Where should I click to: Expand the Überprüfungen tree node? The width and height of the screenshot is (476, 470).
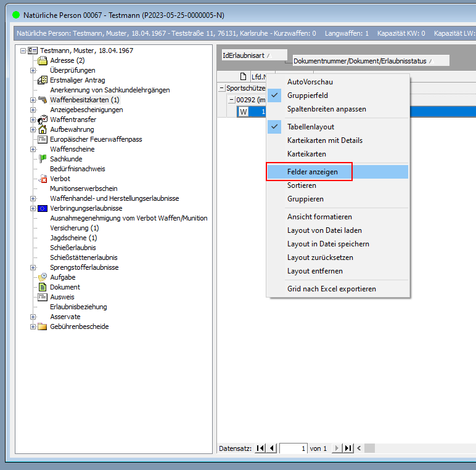[x=33, y=70]
